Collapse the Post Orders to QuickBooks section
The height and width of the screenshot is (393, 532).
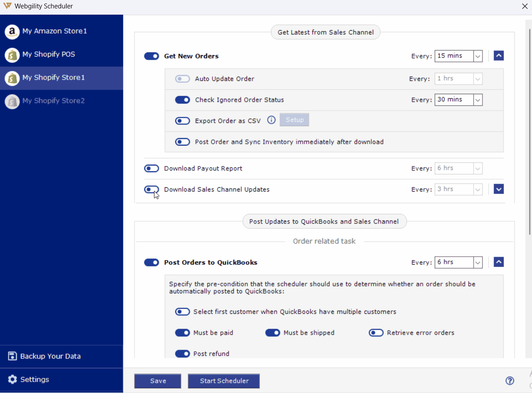pos(498,262)
